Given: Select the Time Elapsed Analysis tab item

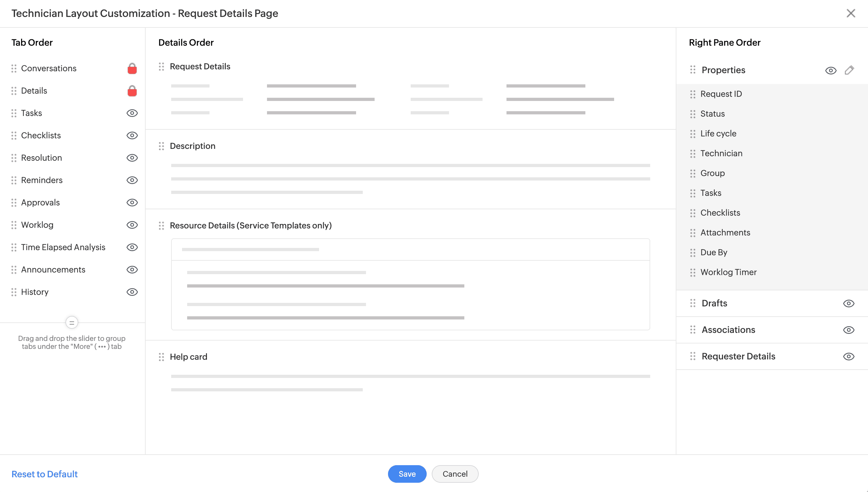Looking at the screenshot, I should point(63,247).
